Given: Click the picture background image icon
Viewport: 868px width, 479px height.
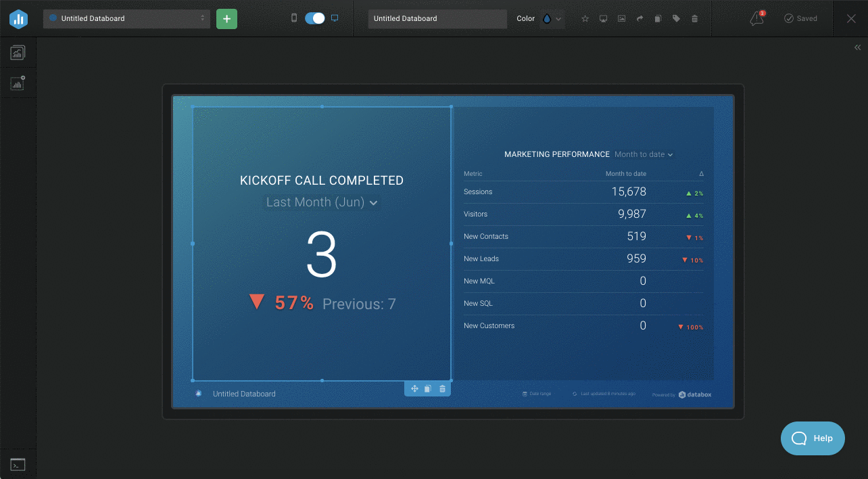Looking at the screenshot, I should point(621,19).
